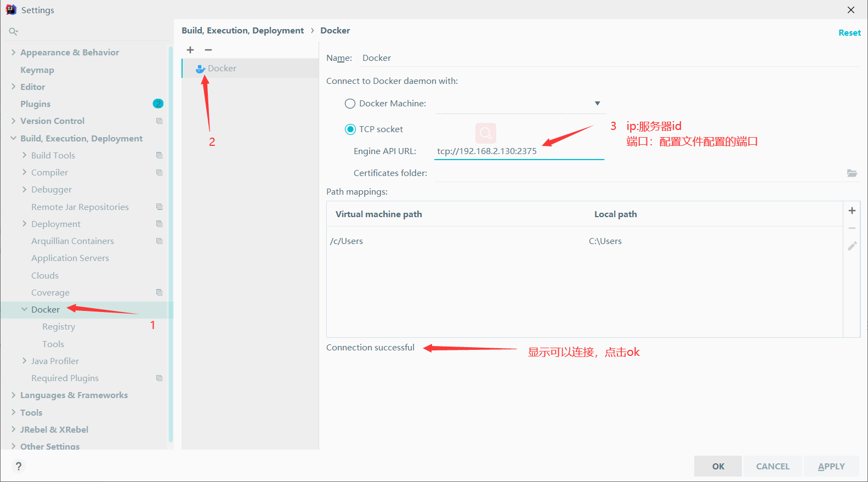
Task: Open the Docker Machine dropdown
Action: click(x=598, y=103)
